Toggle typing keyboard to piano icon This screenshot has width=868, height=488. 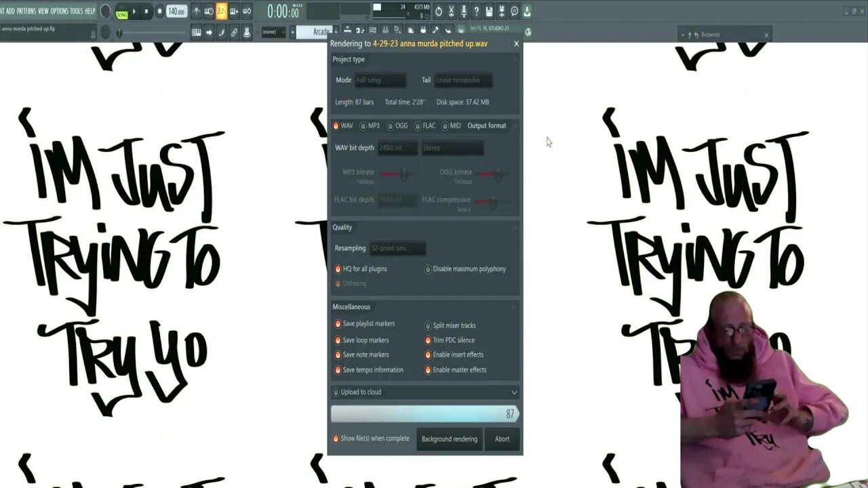(196, 32)
